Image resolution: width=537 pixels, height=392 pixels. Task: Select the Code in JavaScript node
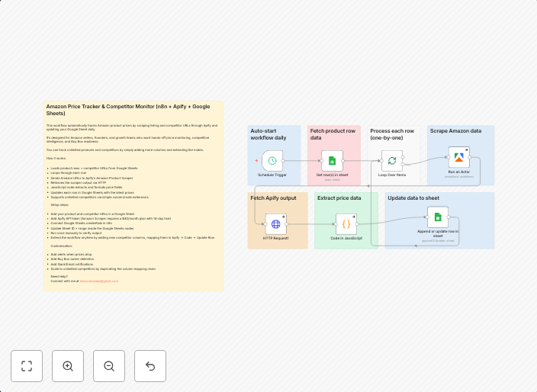pos(346,224)
